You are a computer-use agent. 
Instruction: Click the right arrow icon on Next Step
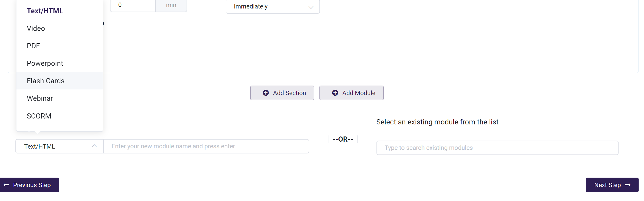(628, 185)
